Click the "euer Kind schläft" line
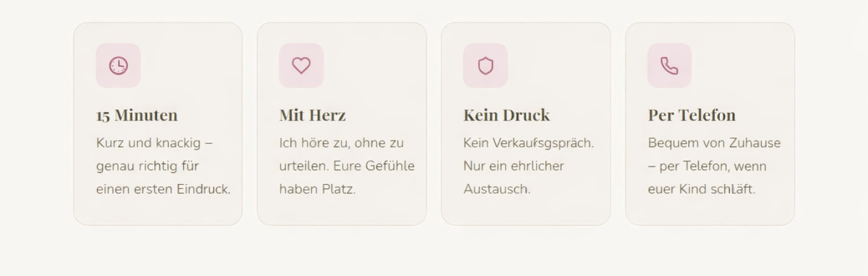This screenshot has height=276, width=868. coord(702,189)
